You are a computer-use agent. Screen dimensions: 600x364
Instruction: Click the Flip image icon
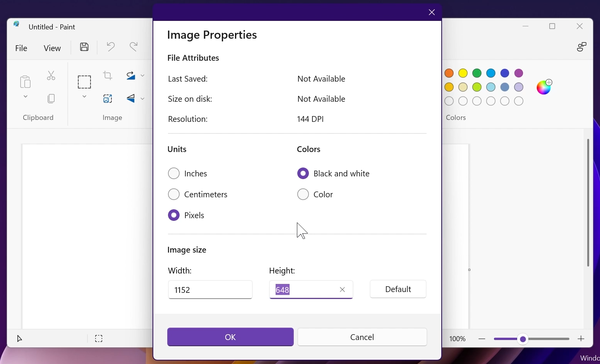click(131, 99)
